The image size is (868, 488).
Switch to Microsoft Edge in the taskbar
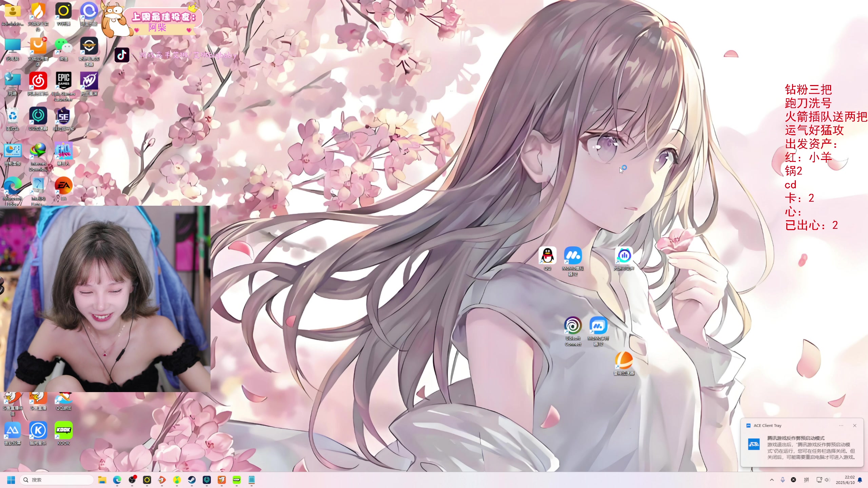117,480
